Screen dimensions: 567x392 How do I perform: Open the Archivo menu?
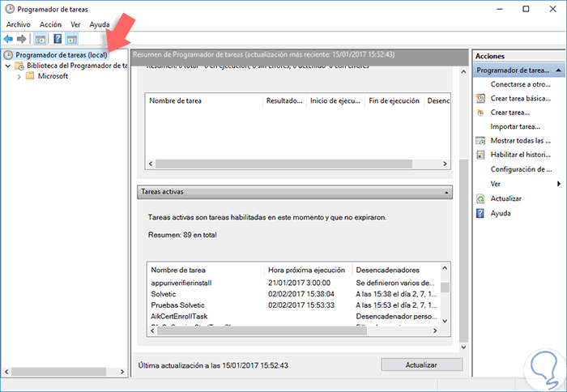click(x=19, y=24)
